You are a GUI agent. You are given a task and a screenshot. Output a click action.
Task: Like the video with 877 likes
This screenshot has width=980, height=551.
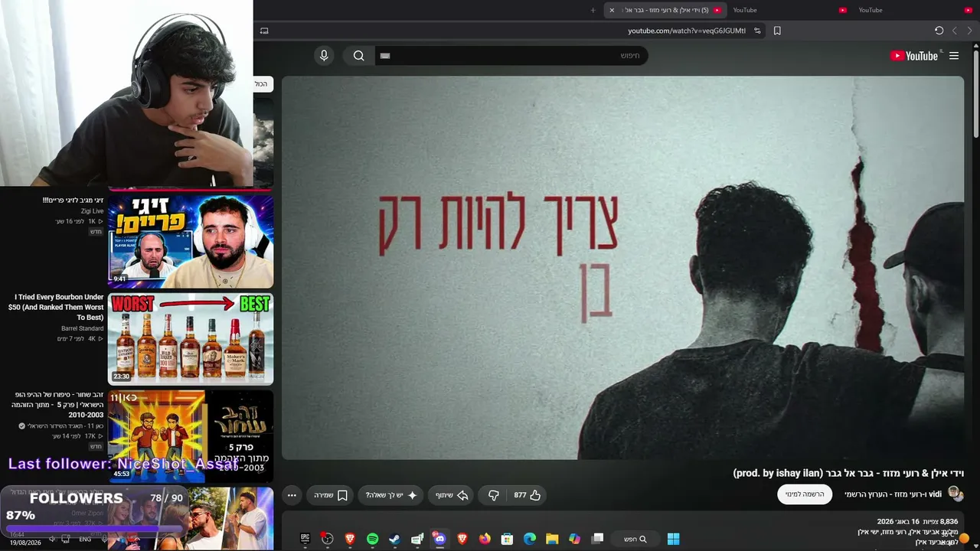[x=527, y=495]
